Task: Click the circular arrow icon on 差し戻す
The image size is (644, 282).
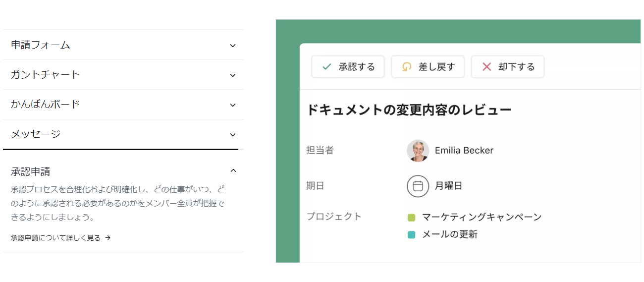Action: [406, 67]
